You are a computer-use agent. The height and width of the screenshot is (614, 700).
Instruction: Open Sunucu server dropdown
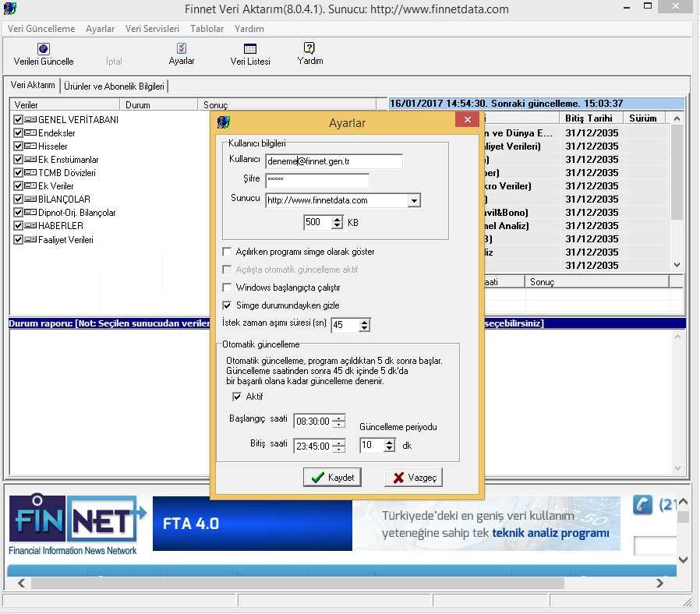click(414, 201)
